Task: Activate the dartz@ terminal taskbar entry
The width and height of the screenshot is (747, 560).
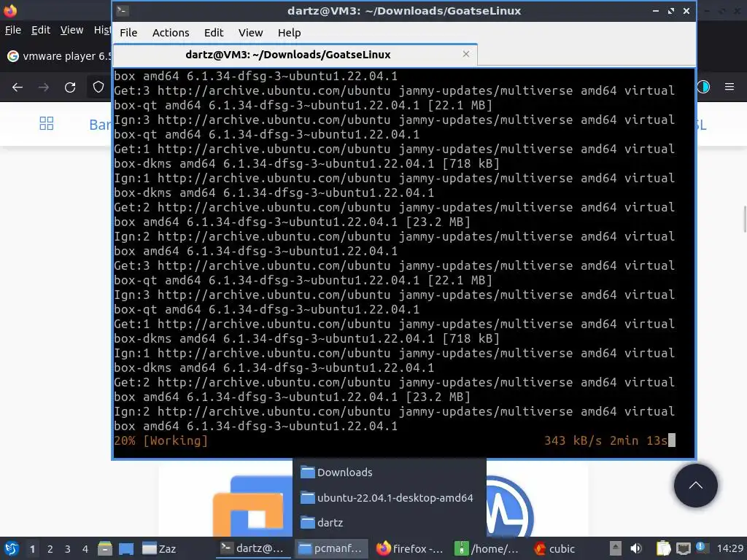Action: (252, 548)
